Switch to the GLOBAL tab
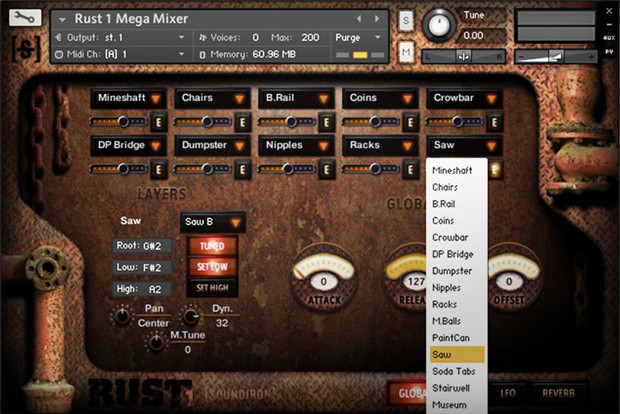 tap(407, 393)
